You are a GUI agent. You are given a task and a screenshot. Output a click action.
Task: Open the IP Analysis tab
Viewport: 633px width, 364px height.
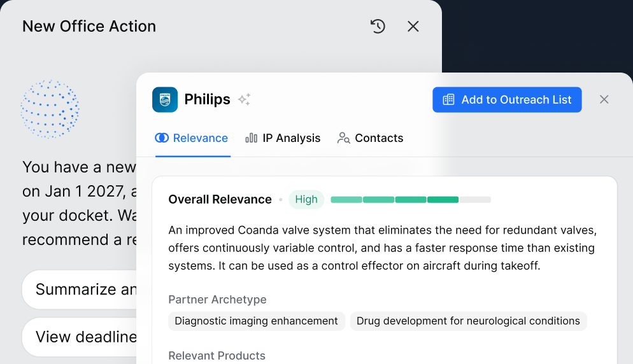[283, 138]
